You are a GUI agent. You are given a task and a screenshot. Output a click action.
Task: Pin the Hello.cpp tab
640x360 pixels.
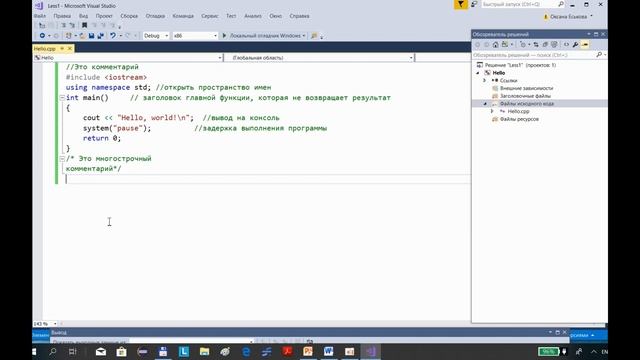pos(62,49)
